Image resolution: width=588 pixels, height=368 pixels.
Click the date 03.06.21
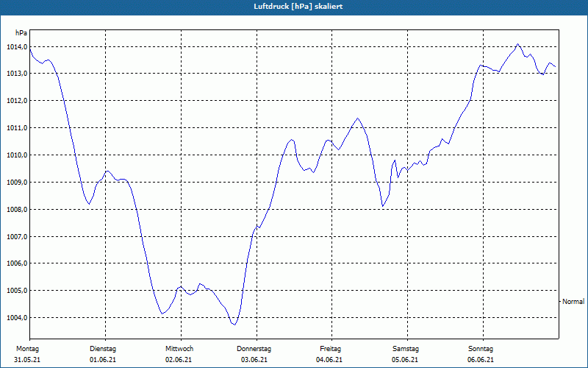click(x=254, y=360)
